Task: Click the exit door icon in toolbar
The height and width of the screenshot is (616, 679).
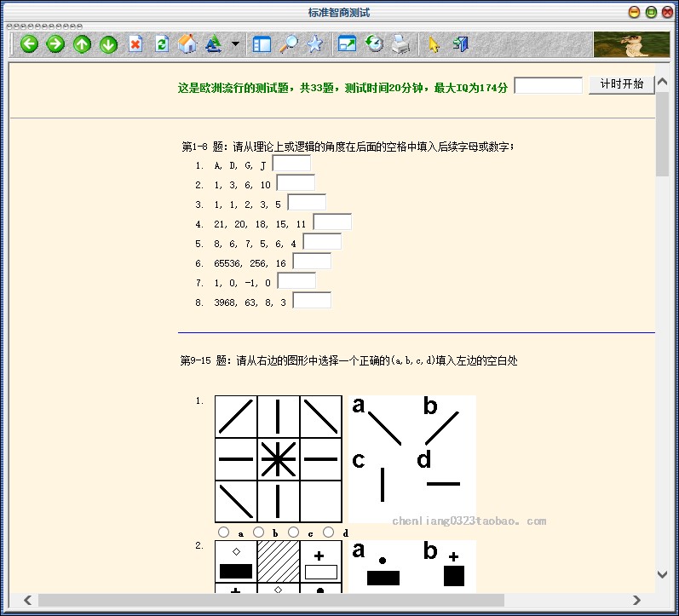Action: [x=460, y=44]
